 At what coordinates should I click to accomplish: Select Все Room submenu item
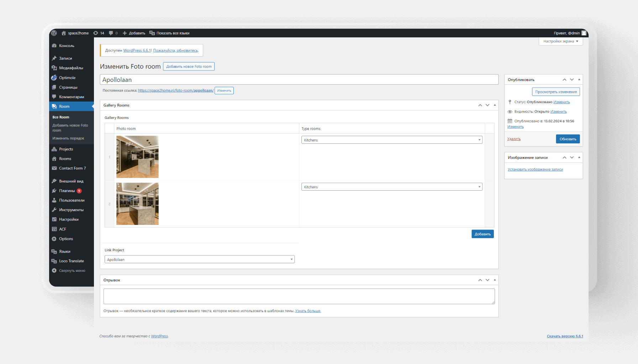click(61, 117)
